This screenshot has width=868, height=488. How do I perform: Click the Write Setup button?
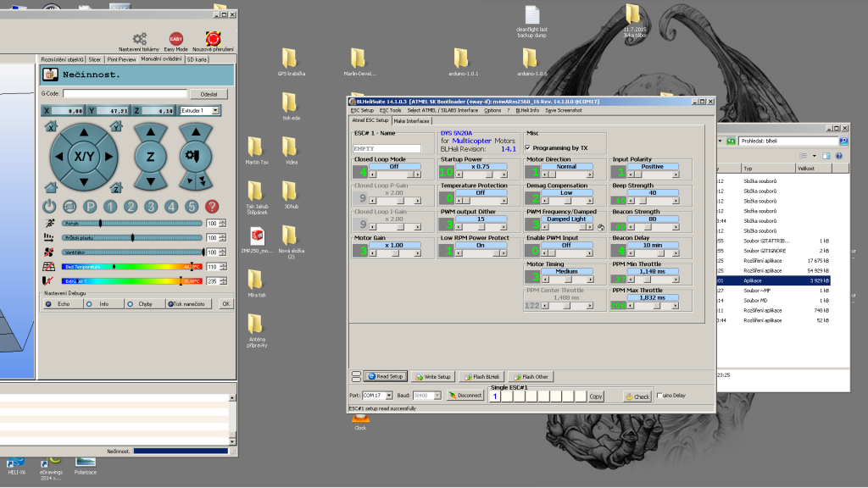433,376
